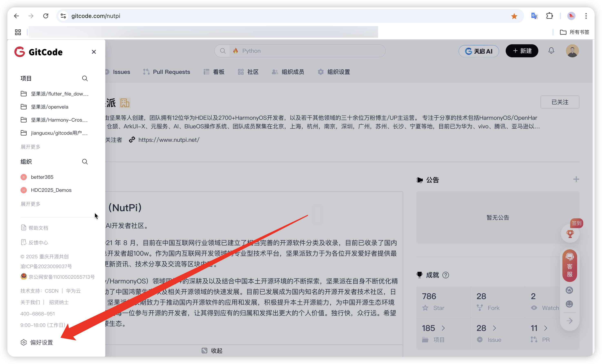Toggle the bookmark star
602x364 pixels.
(x=514, y=16)
